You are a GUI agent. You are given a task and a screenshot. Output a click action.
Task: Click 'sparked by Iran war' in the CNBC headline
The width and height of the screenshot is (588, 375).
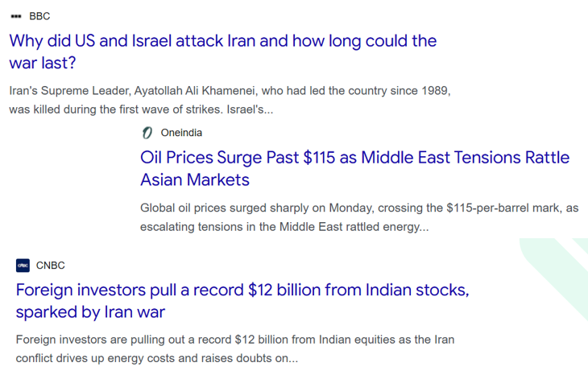[x=90, y=311]
